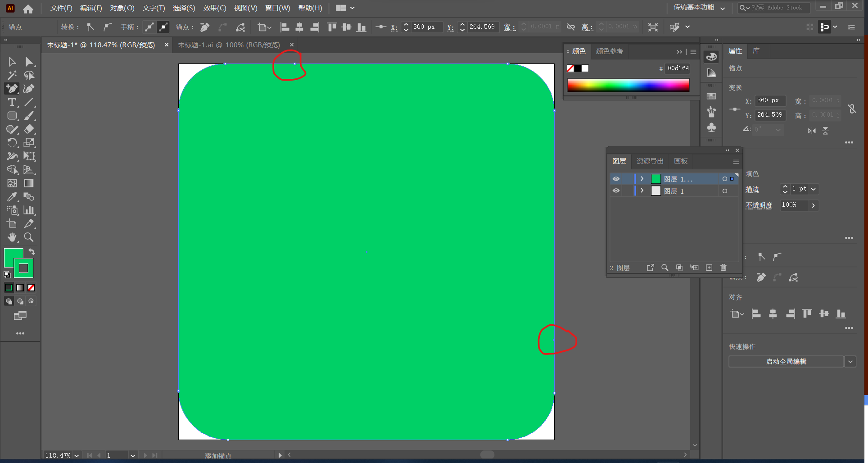Convert anchor to smooth in control bar
The width and height of the screenshot is (868, 463).
(107, 27)
